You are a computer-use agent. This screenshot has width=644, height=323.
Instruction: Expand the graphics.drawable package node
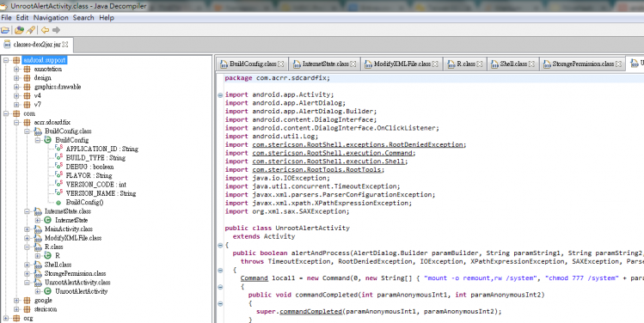click(16, 87)
